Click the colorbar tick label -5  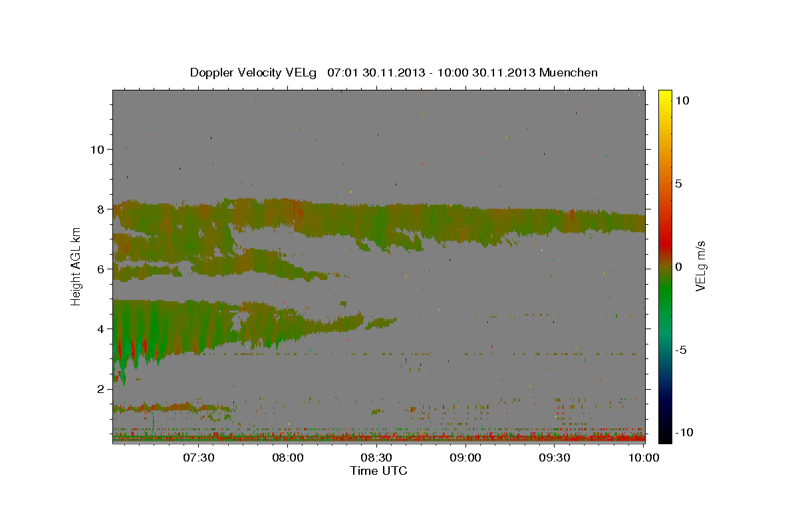point(681,350)
